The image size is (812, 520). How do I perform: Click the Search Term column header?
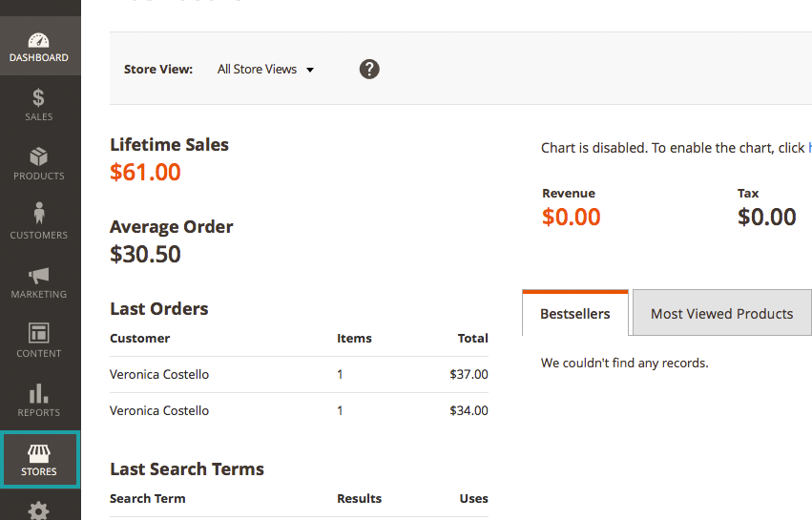(x=148, y=499)
